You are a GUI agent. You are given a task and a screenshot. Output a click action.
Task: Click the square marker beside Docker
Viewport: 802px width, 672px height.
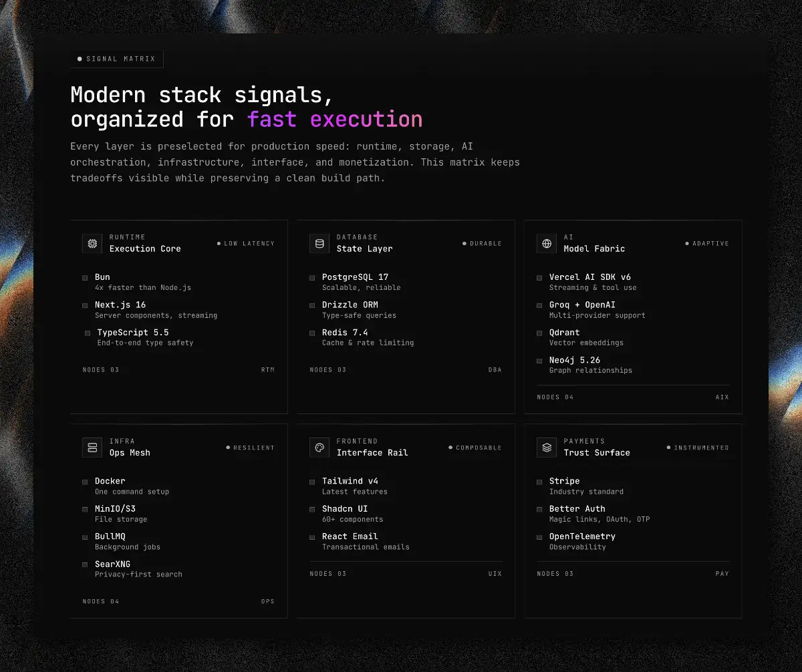pyautogui.click(x=85, y=482)
